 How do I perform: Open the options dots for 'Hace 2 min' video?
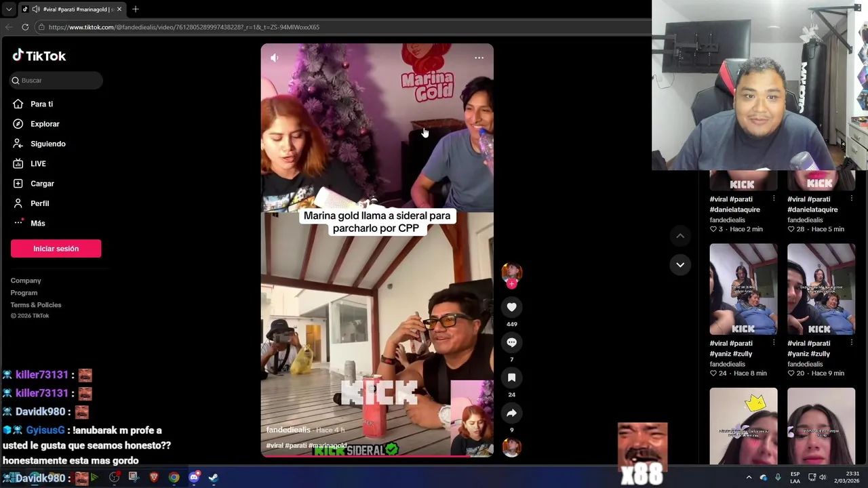(x=774, y=199)
